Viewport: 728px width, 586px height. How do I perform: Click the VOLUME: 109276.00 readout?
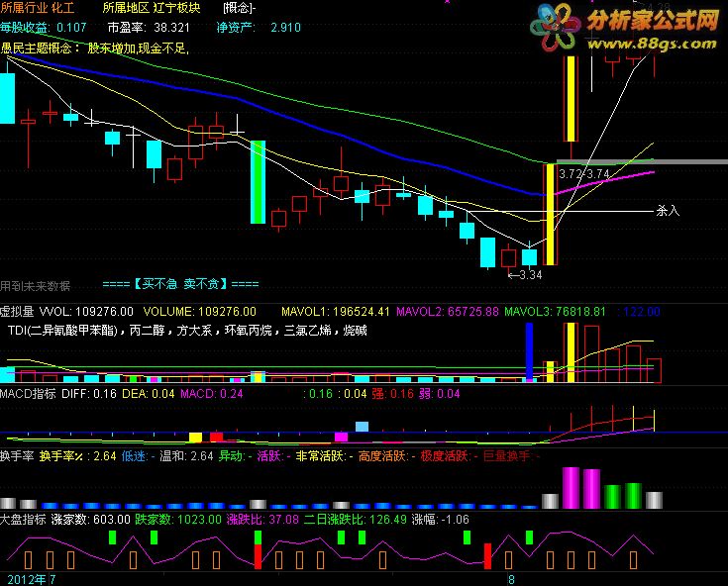[200, 312]
